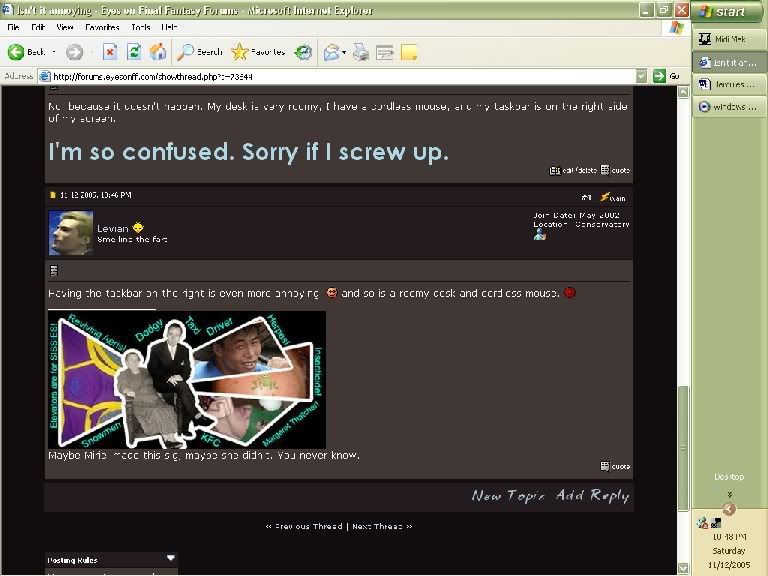The image size is (768, 576).
Task: Click the yellow post marker beside 11-12-2005 date
Action: point(53,195)
